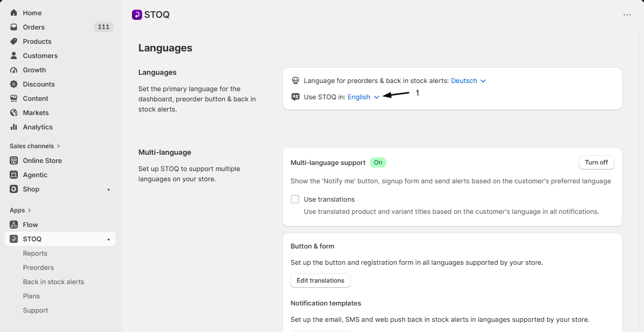Click the pin dot next to STOQ
644x332 pixels.
pyautogui.click(x=109, y=239)
